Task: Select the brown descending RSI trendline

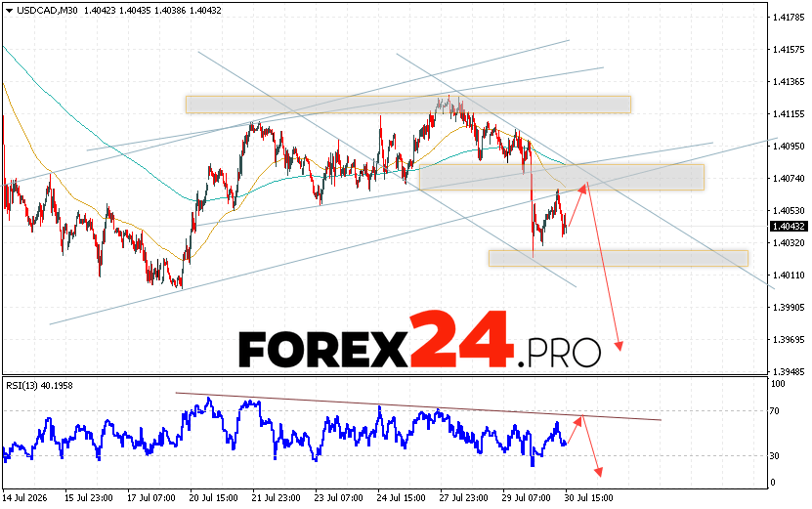Action: (418, 406)
